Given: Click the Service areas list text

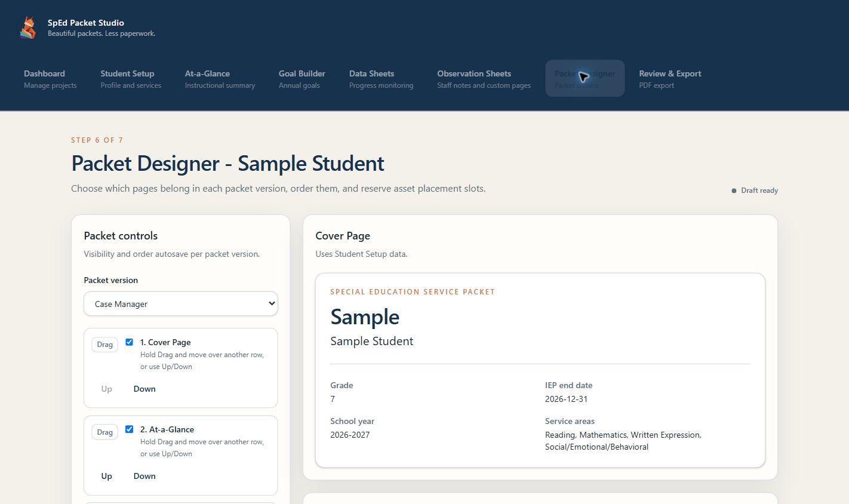Looking at the screenshot, I should [623, 441].
